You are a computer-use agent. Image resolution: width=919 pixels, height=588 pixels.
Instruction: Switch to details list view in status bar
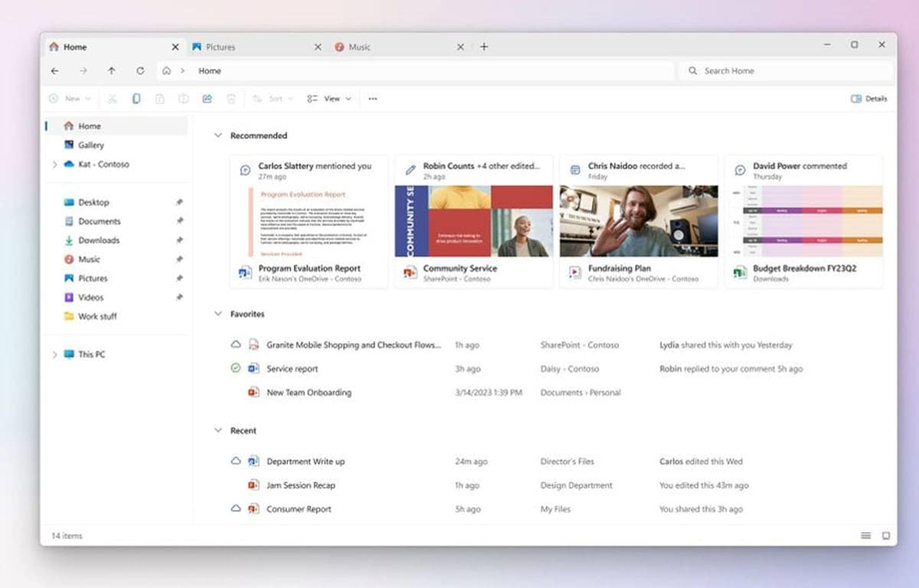(x=866, y=536)
